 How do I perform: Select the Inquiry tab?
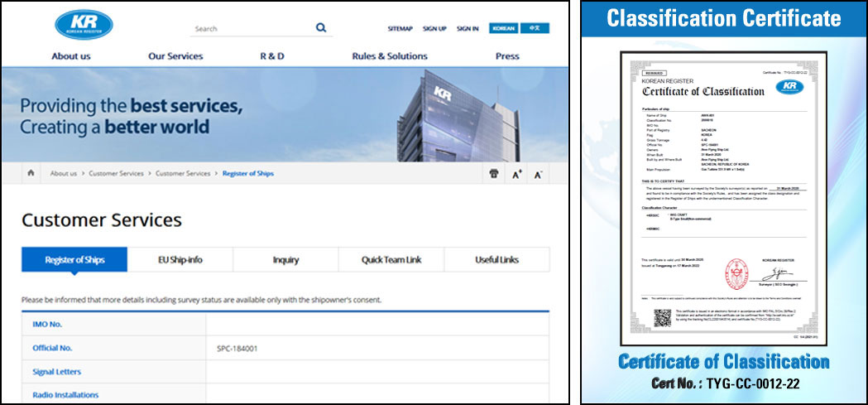(x=285, y=259)
